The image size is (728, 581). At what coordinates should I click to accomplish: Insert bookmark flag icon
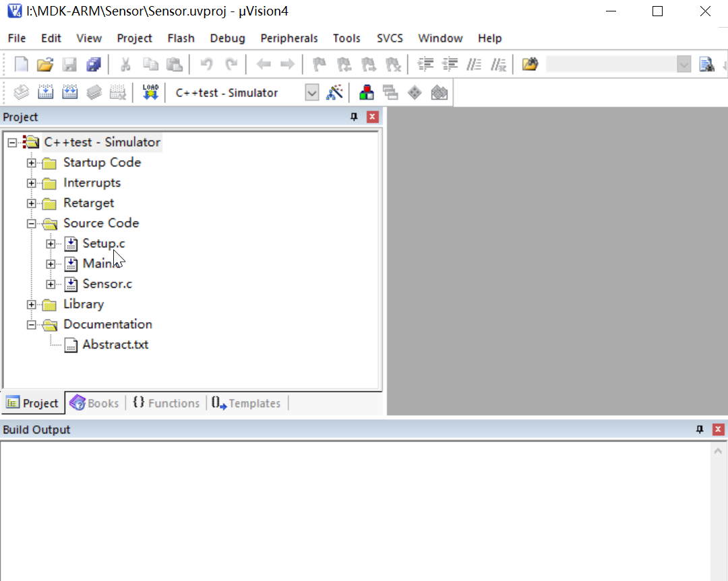(320, 64)
